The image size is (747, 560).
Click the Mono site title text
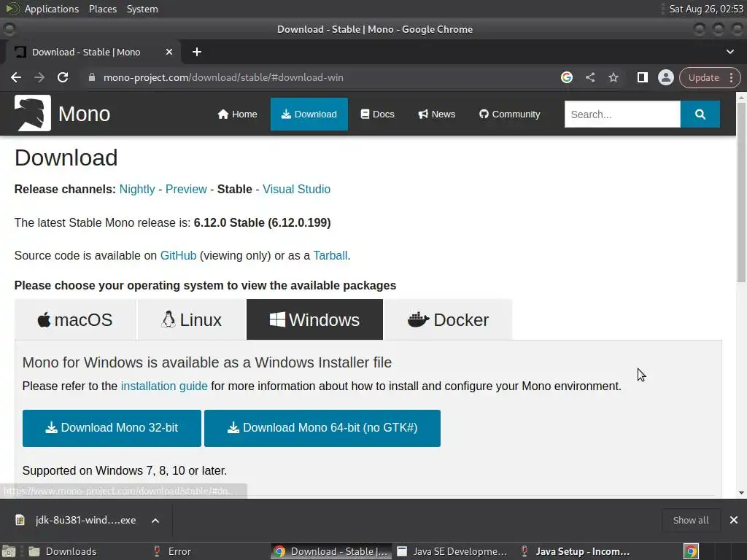pos(84,114)
